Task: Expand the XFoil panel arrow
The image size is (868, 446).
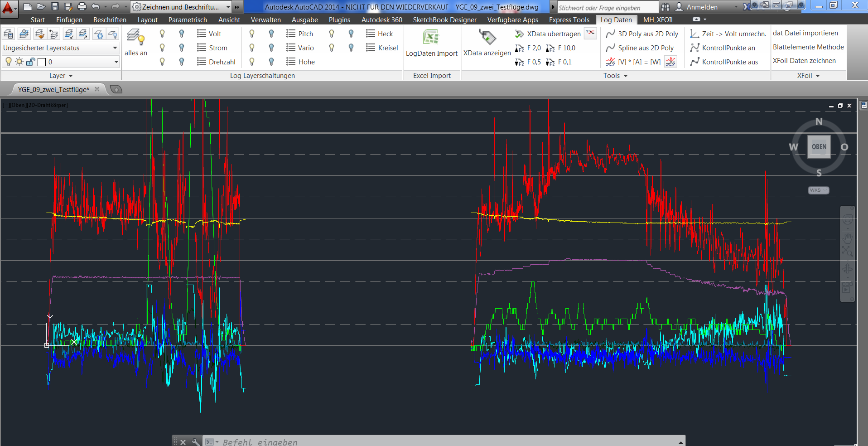Action: (817, 76)
